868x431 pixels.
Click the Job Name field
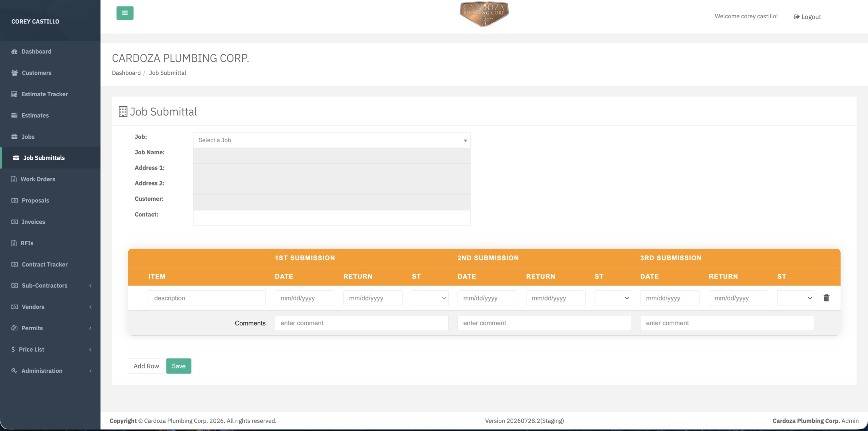point(332,156)
